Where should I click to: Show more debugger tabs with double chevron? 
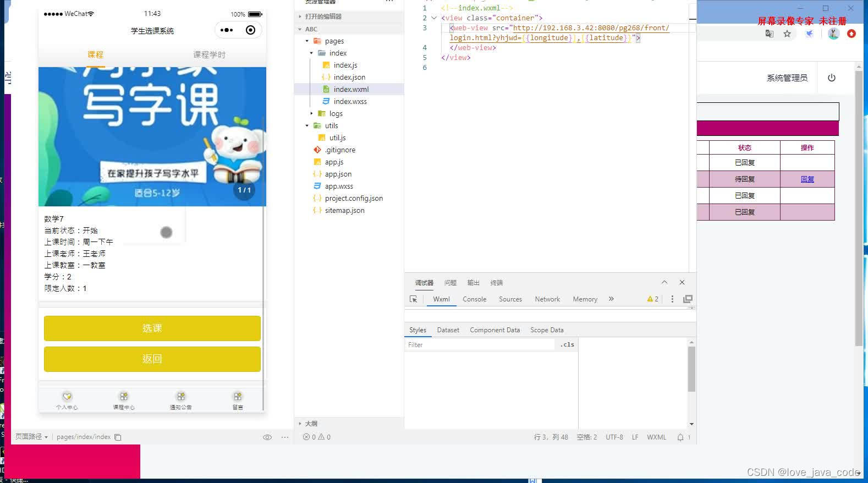pyautogui.click(x=611, y=299)
